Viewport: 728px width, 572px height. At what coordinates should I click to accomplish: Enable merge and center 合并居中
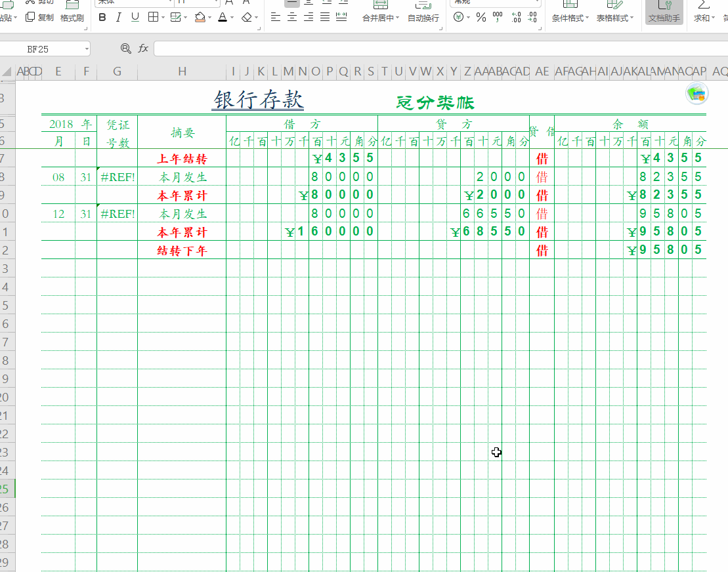[x=377, y=18]
